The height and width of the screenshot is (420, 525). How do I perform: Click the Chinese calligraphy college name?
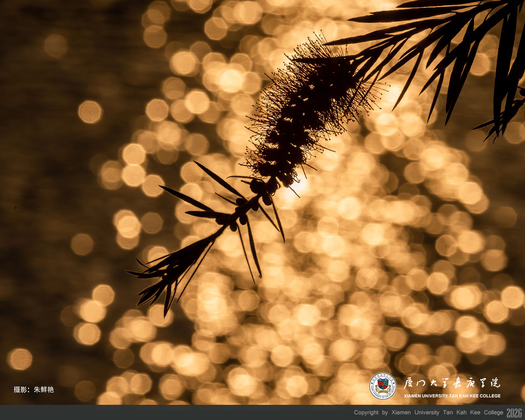coord(452,383)
